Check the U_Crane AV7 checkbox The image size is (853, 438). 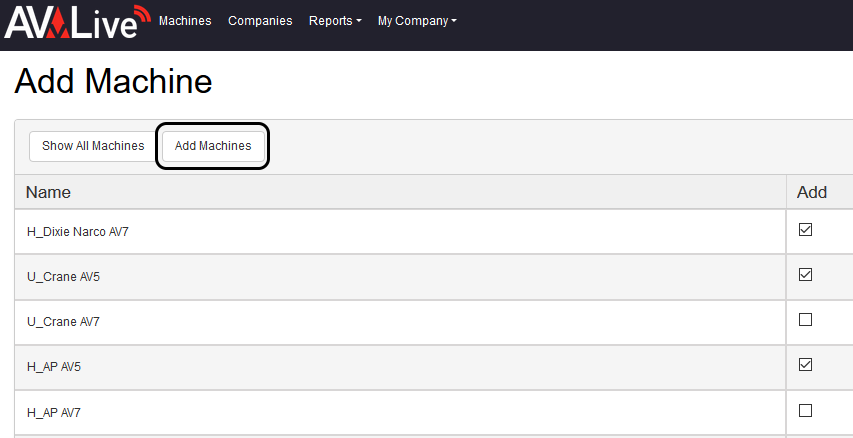[x=806, y=320]
